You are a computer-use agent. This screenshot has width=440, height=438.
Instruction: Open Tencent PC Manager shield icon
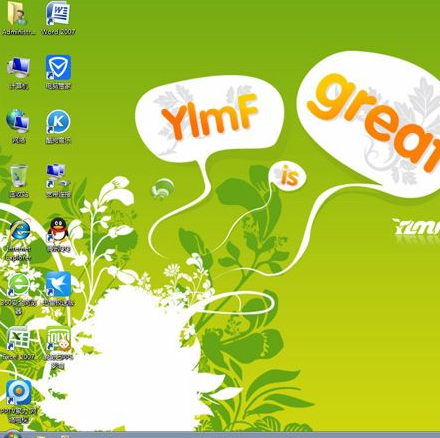[58, 72]
